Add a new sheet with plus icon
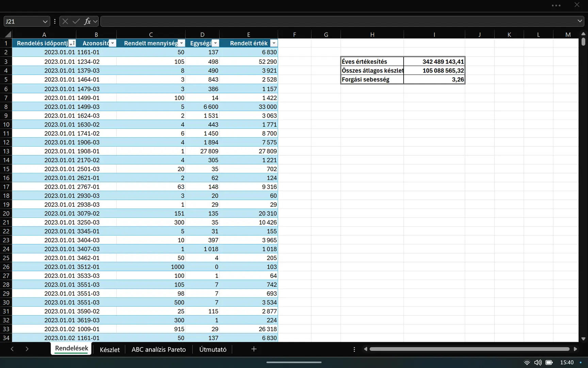This screenshot has width=588, height=368. pyautogui.click(x=254, y=349)
